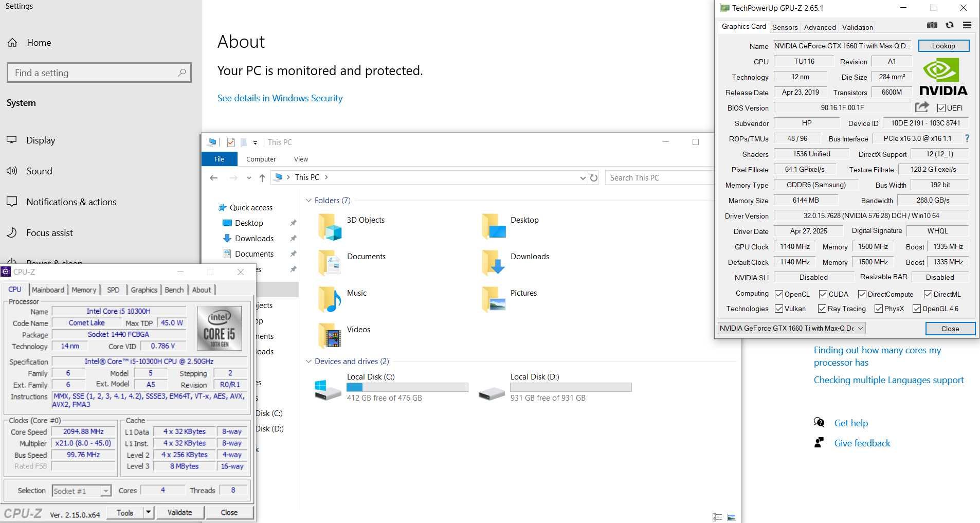Click the Explorer address refresh icon

[x=594, y=177]
